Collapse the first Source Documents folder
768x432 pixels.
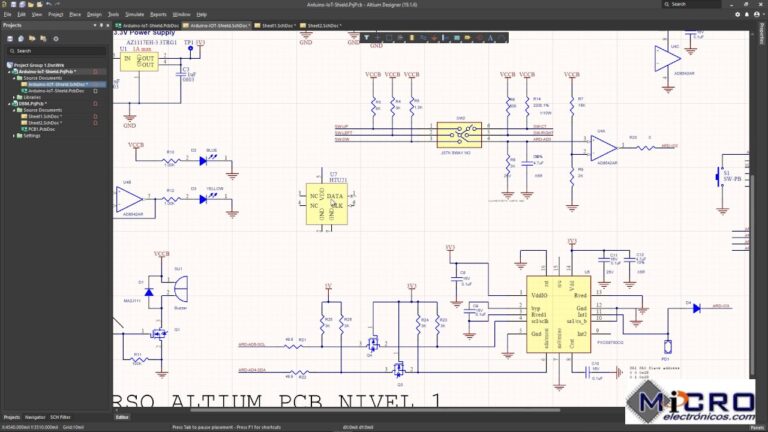click(x=14, y=78)
